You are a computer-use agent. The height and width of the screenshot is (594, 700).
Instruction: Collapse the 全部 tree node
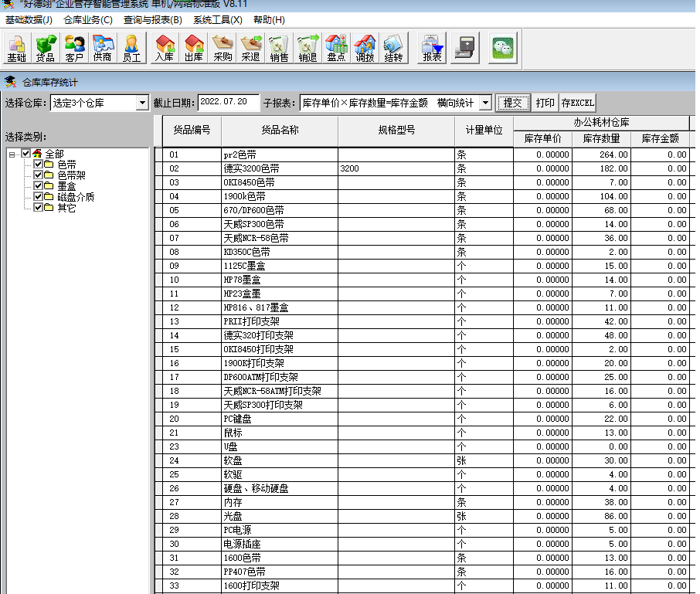click(12, 154)
